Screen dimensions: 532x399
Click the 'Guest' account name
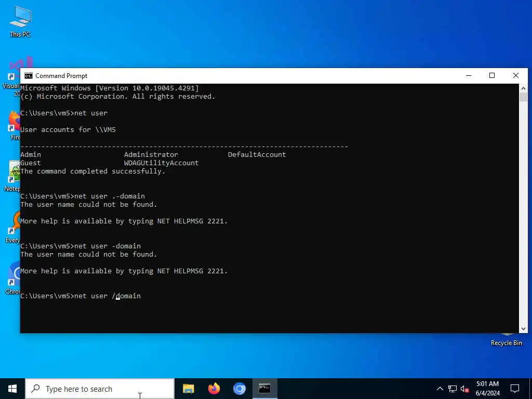click(31, 163)
